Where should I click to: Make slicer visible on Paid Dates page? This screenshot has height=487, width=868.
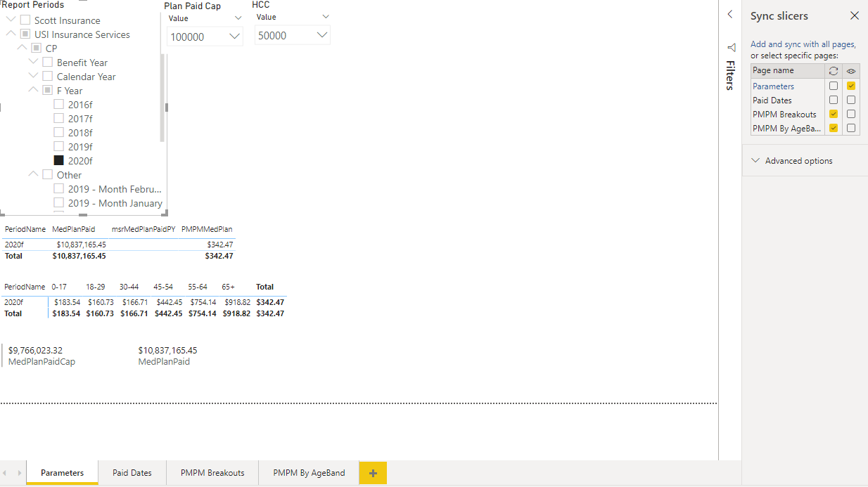coord(851,100)
